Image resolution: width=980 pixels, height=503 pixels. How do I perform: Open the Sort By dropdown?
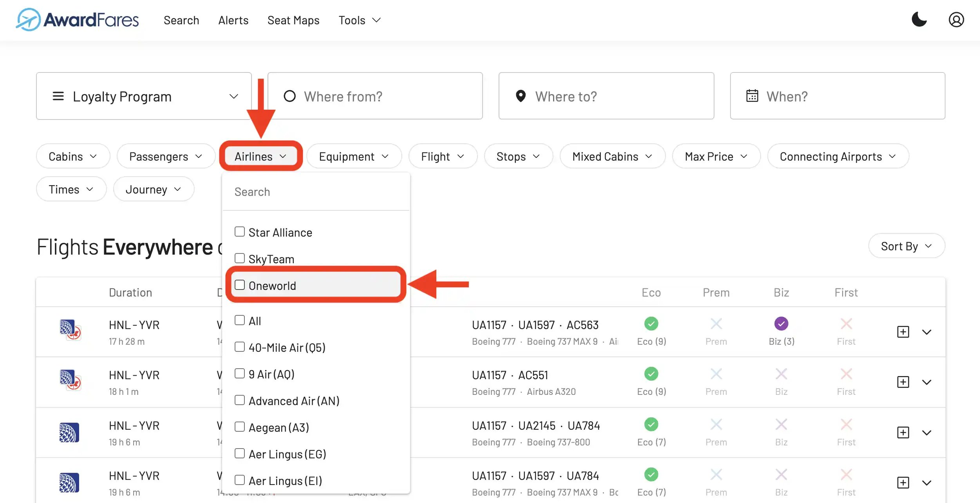[x=906, y=246]
